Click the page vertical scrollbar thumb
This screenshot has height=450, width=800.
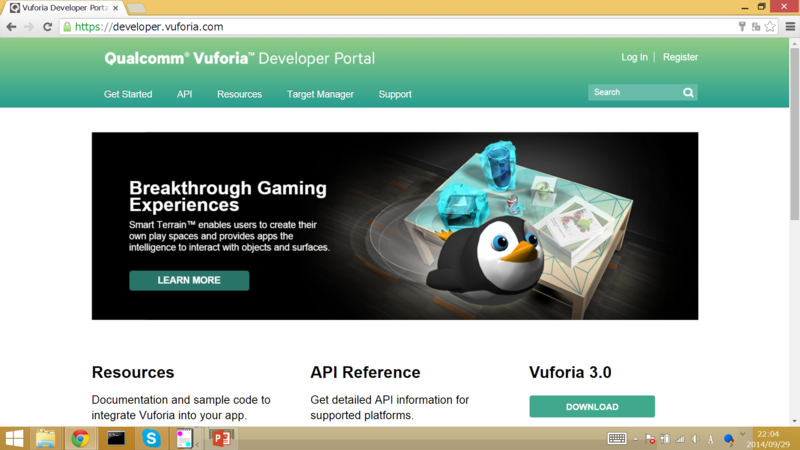coord(794,135)
